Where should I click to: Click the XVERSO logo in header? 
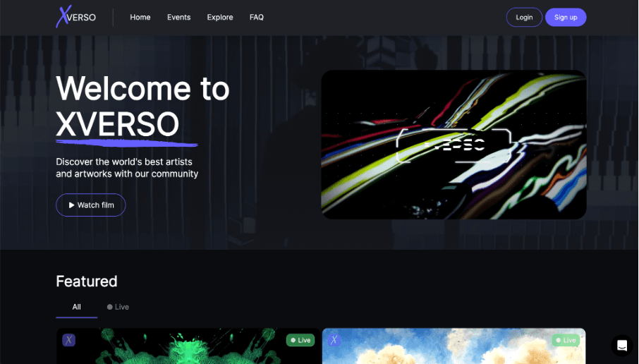point(75,17)
